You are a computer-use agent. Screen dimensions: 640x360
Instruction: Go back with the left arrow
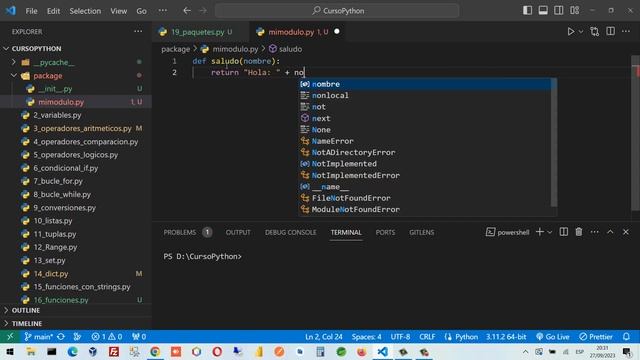tap(187, 11)
